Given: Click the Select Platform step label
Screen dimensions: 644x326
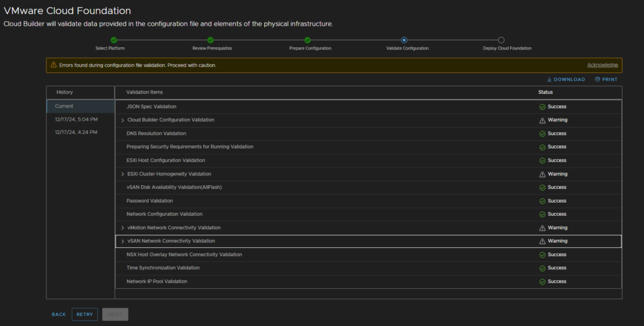Looking at the screenshot, I should pos(110,48).
